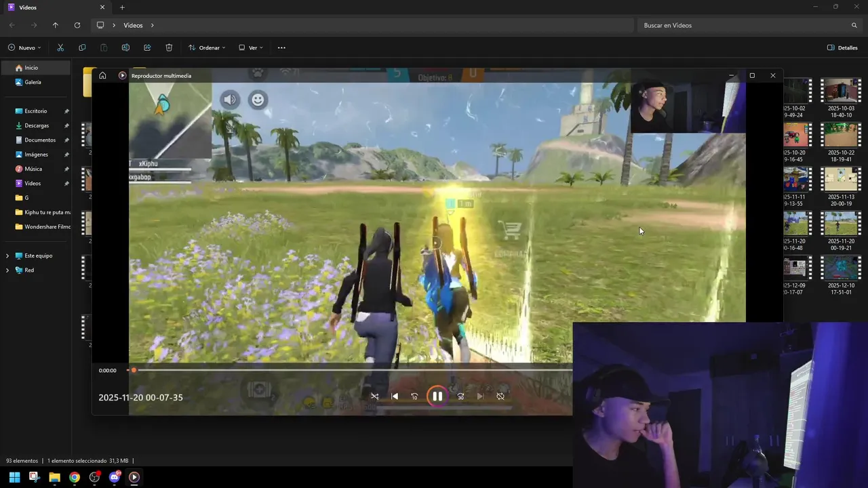Open Google Chrome from the taskbar
This screenshot has height=488, width=868.
coord(75,477)
